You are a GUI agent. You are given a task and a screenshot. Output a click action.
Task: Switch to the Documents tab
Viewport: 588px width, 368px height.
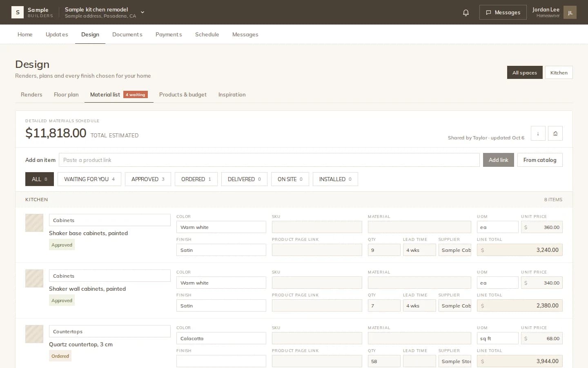click(x=127, y=34)
